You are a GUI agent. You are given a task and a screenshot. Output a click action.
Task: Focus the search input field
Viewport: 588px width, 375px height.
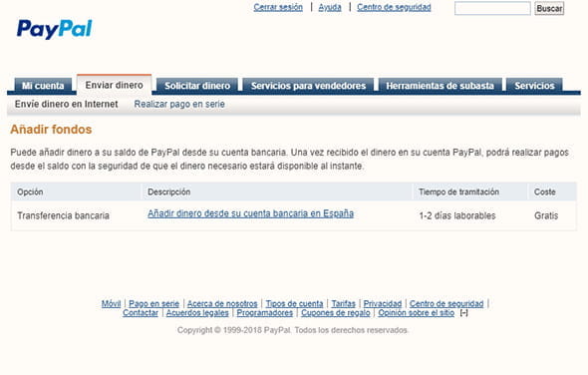[x=492, y=8]
